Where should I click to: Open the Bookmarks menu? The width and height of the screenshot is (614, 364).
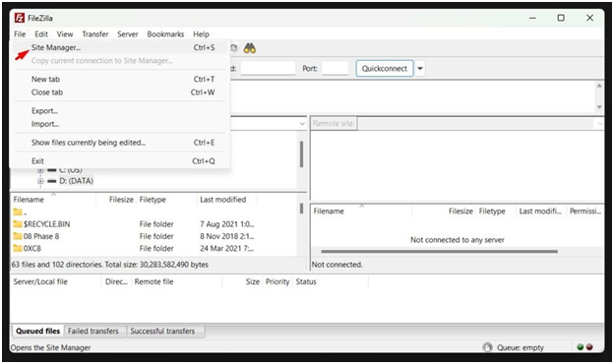(165, 34)
